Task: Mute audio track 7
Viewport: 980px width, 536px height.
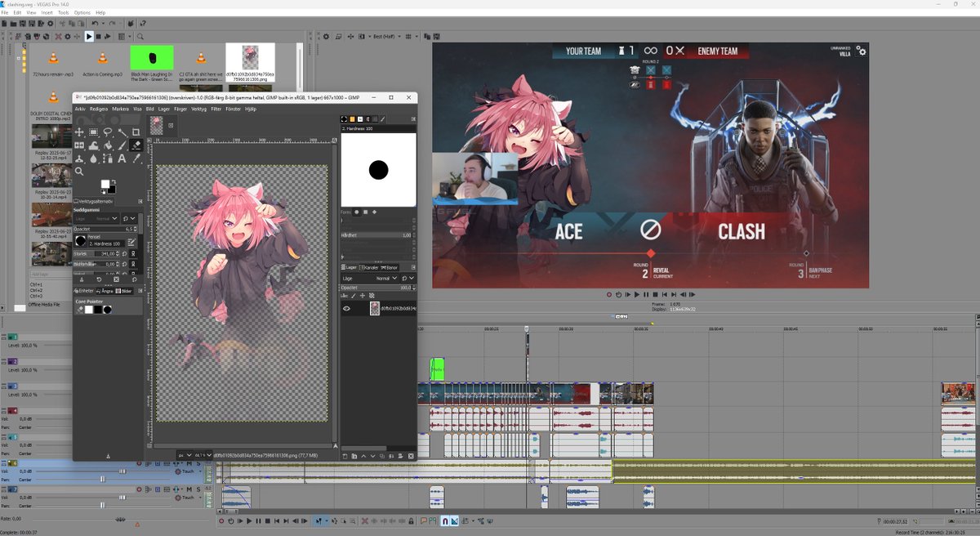Action: 189,489
